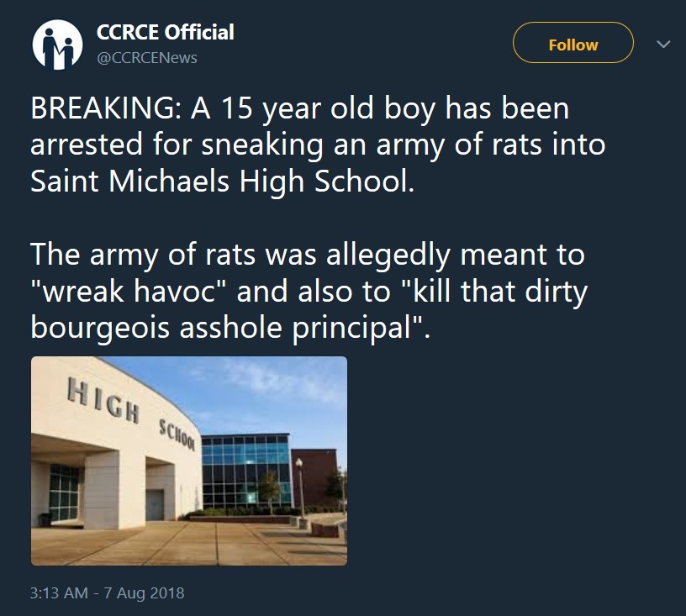Expand the tweet options chevron

pos(662,44)
